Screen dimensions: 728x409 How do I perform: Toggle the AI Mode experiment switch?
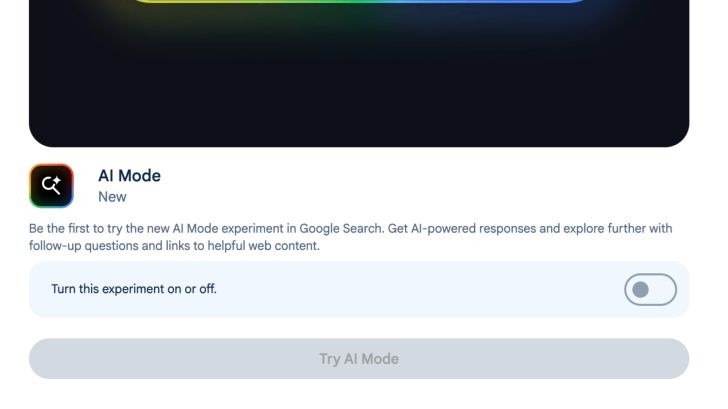coord(650,289)
